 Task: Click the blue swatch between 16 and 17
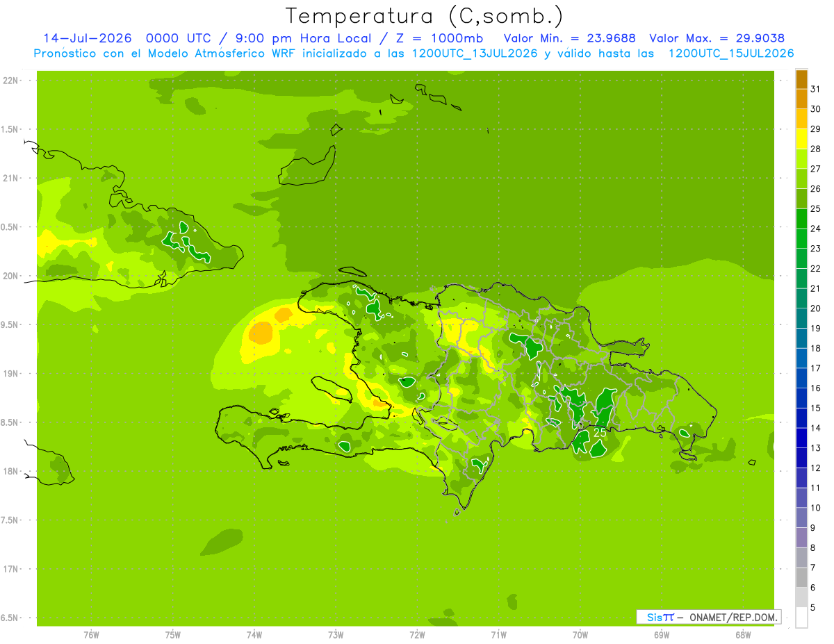(801, 379)
